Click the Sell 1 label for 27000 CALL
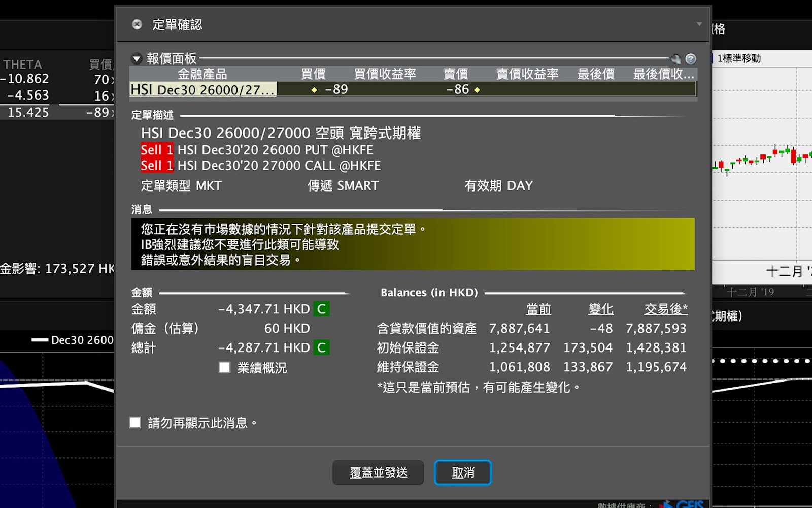Screen dimensions: 812x508 pos(157,165)
